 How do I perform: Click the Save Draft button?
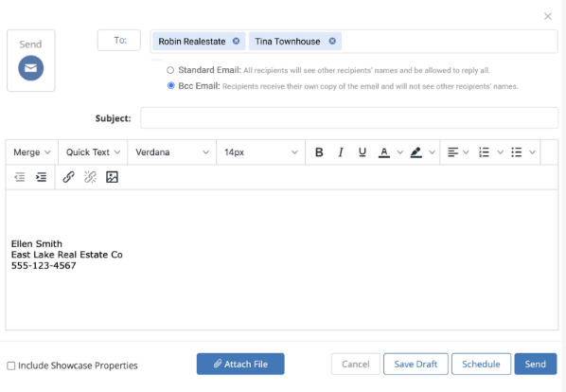(416, 364)
